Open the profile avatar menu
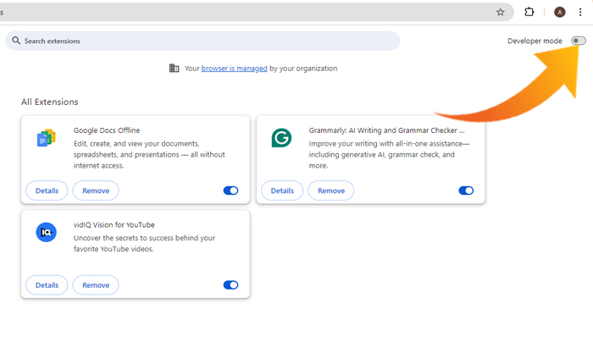Image resolution: width=593 pixels, height=364 pixels. coord(559,12)
